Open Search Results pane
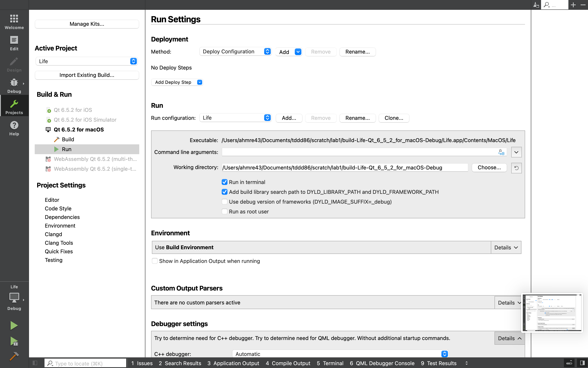Viewport: 588px width, 368px height. (x=180, y=363)
